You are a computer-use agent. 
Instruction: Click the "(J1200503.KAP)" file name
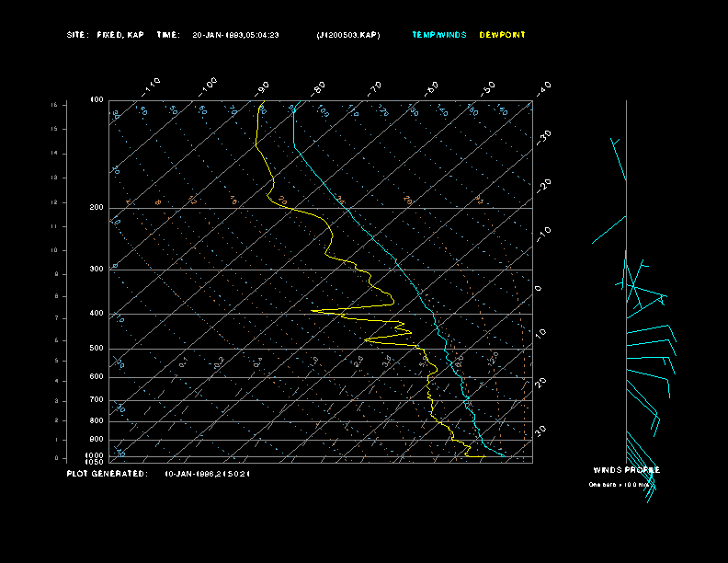pyautogui.click(x=348, y=35)
